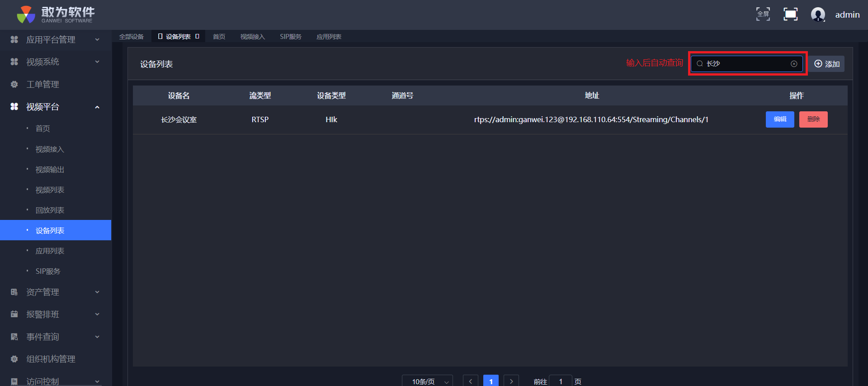This screenshot has width=868, height=386.
Task: Click the Ganwei Software logo
Action: point(56,14)
